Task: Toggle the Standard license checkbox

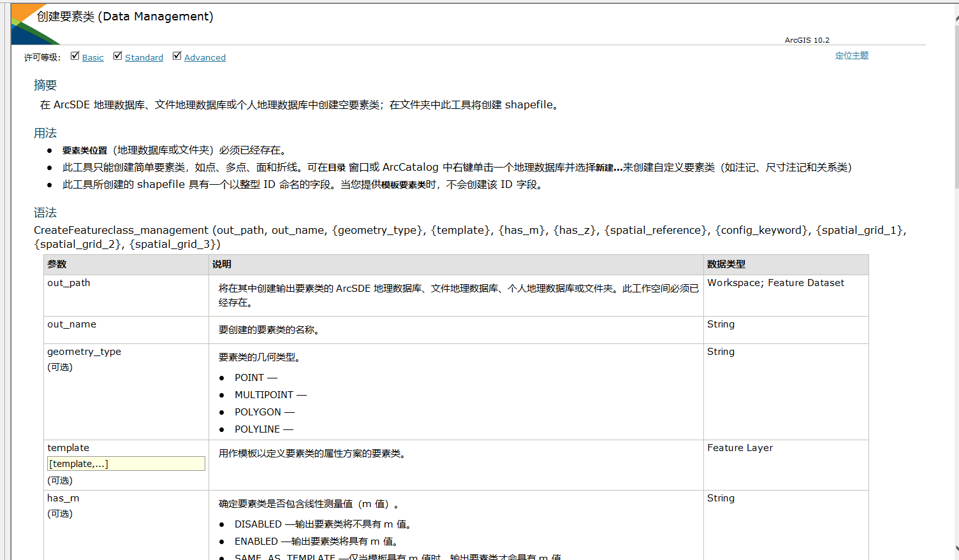Action: pos(118,56)
